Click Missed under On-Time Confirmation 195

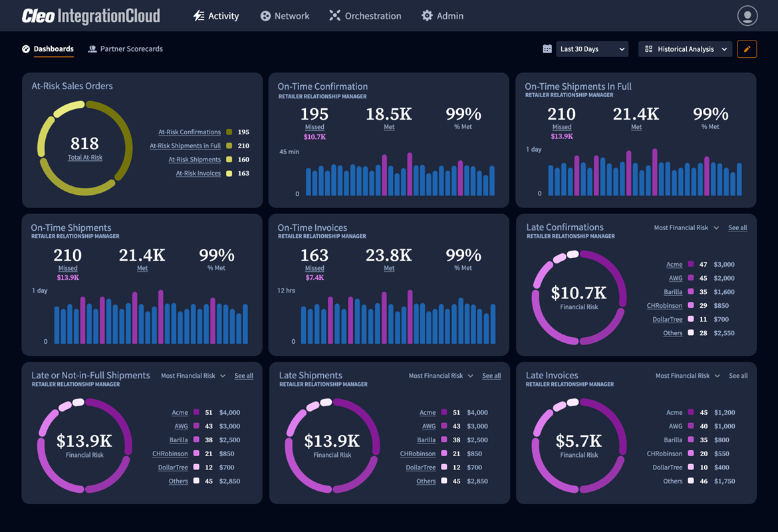pos(315,127)
